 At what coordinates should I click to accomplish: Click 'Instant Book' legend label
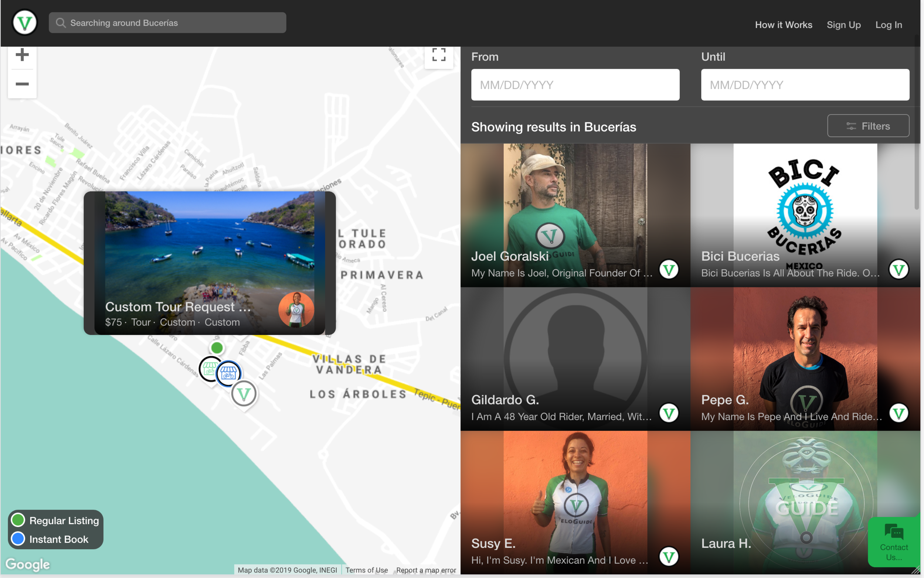tap(59, 539)
